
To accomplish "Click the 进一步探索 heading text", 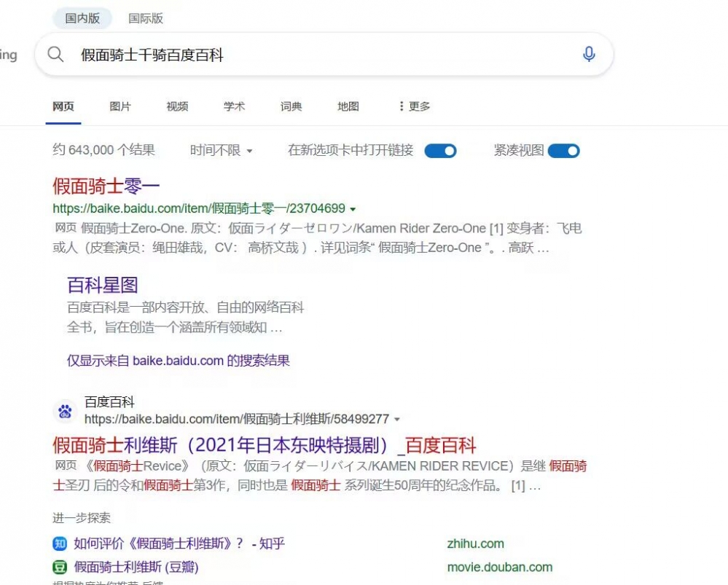I will (81, 518).
